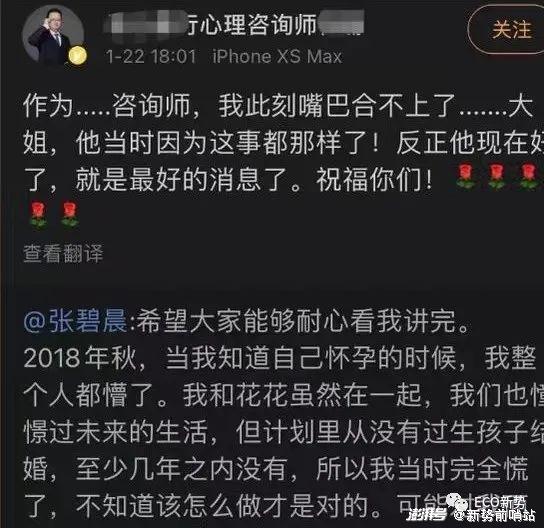
Task: Click the cut-off rose emoji ending that line
Action: (x=530, y=177)
